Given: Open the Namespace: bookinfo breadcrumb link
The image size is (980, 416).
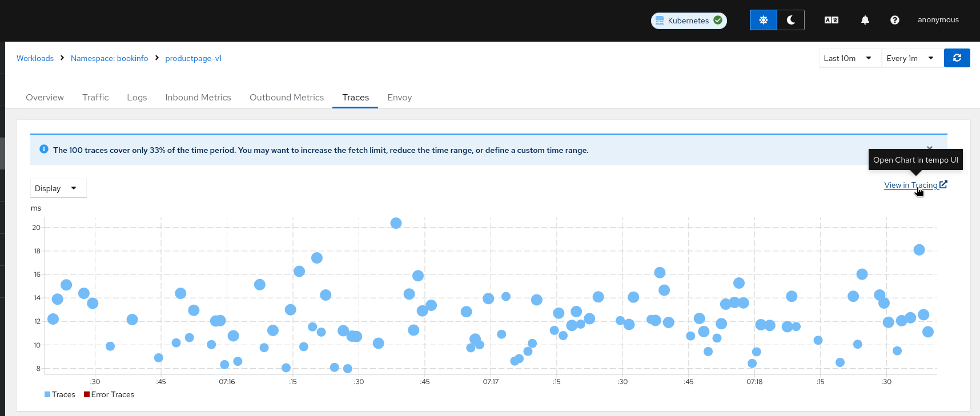Looking at the screenshot, I should pyautogui.click(x=109, y=58).
